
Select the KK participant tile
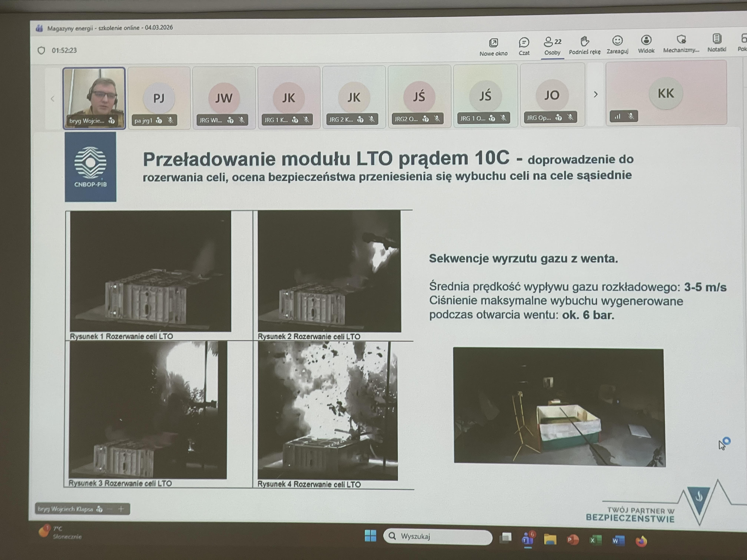[x=666, y=93]
